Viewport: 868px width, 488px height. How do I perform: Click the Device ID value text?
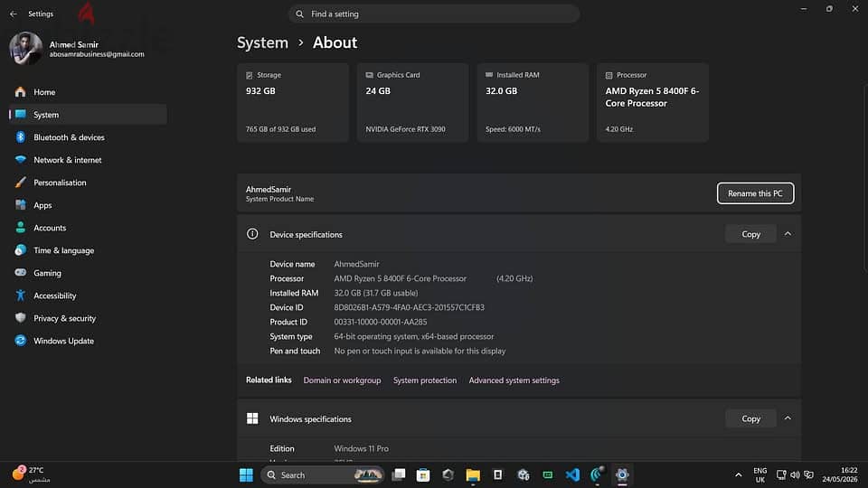tap(409, 307)
